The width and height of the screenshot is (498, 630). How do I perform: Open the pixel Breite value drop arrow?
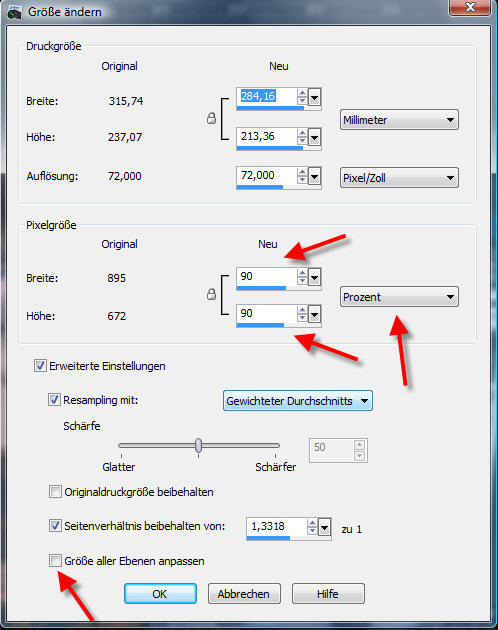[314, 277]
